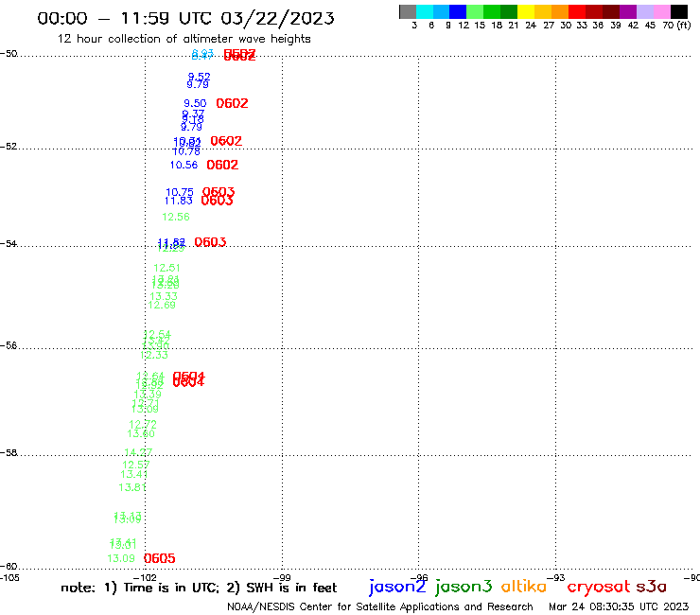
Task: Click the -56 latitude axis label
Action: (9, 346)
